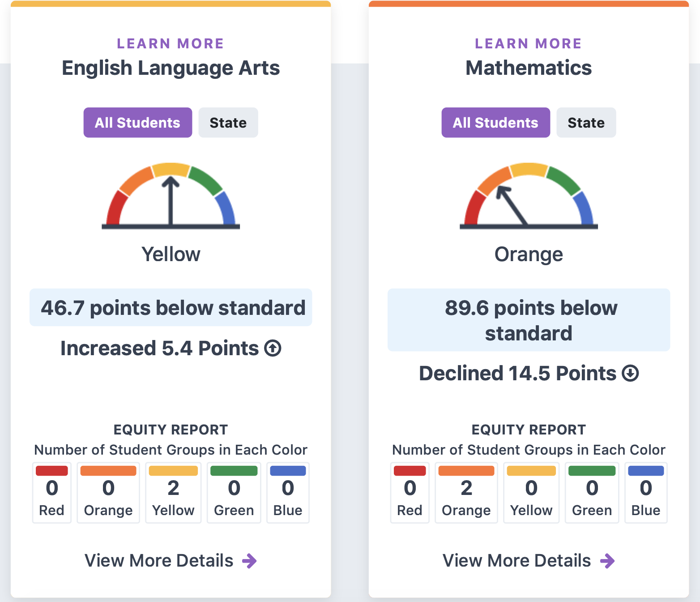Viewport: 700px width, 602px height.
Task: Select All Students in Mathematics card
Action: pyautogui.click(x=496, y=122)
